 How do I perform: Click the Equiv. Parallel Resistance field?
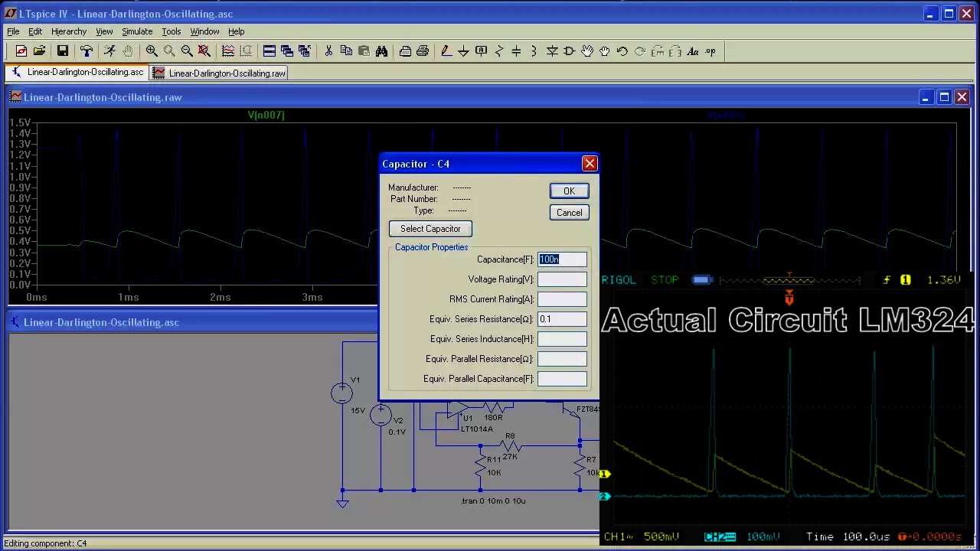562,359
